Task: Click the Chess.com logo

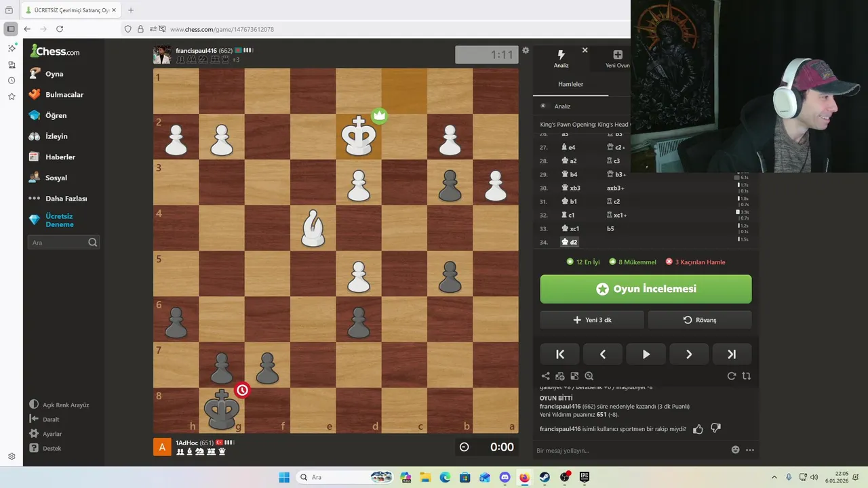Action: pos(54,51)
